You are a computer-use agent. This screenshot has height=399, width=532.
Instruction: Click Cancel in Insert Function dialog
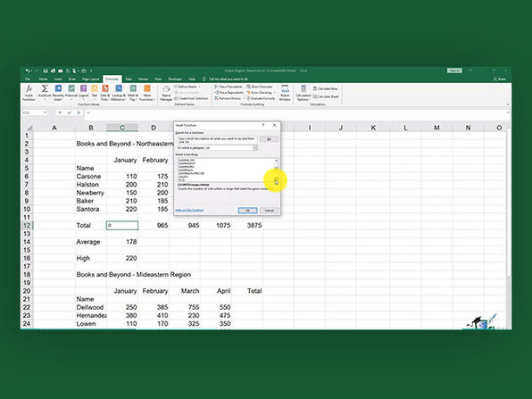coord(270,211)
